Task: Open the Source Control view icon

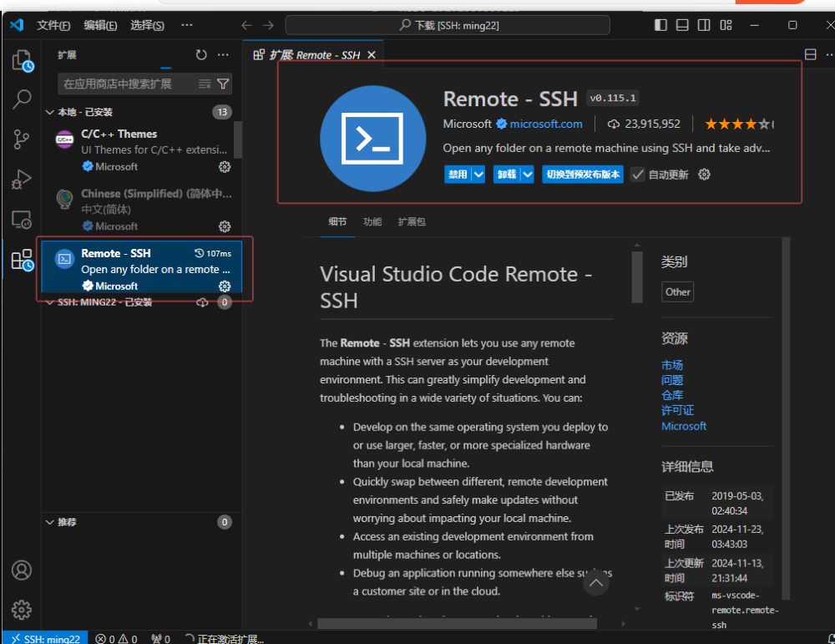Action: [22, 139]
